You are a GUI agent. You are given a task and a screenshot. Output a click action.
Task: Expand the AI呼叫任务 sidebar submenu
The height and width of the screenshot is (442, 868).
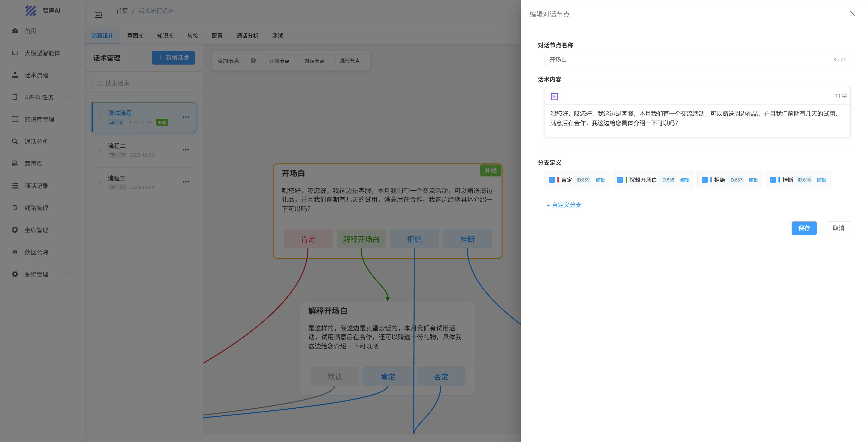[69, 97]
